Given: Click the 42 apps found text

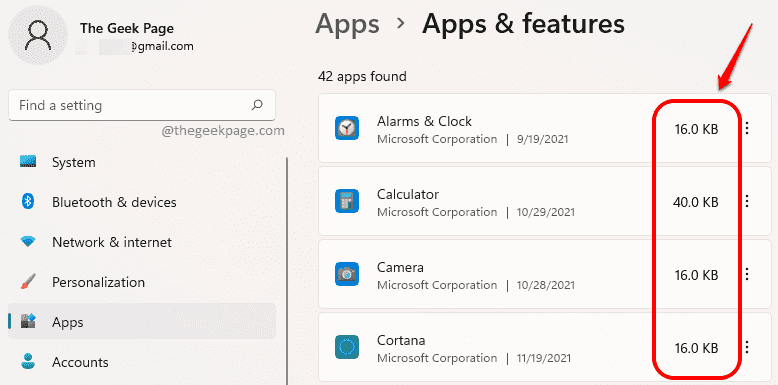Looking at the screenshot, I should tap(362, 76).
